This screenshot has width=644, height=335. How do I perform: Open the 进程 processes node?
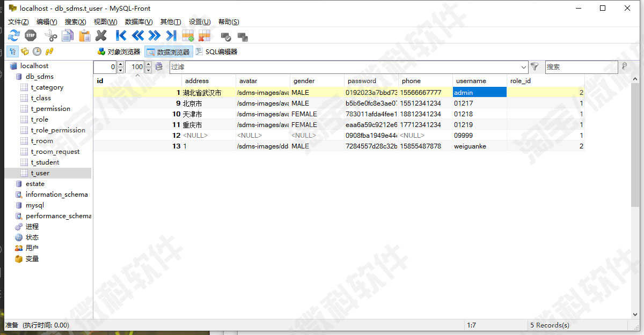(32, 226)
